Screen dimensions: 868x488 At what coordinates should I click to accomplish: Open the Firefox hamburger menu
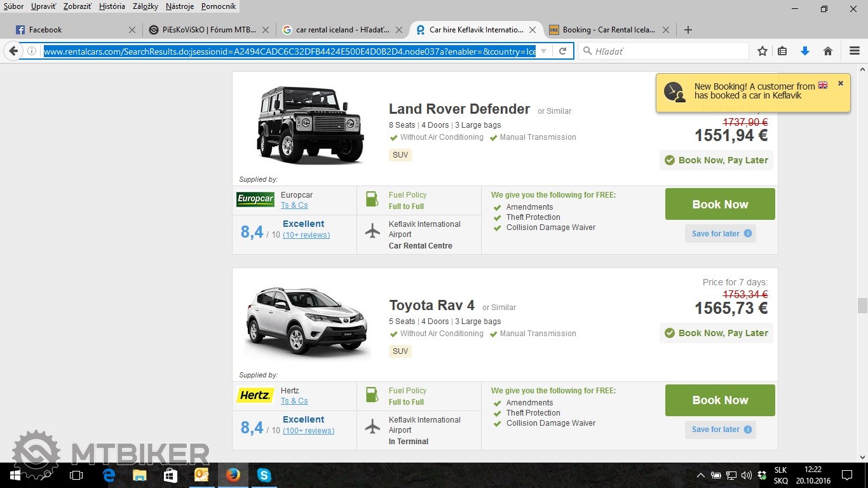tap(855, 51)
